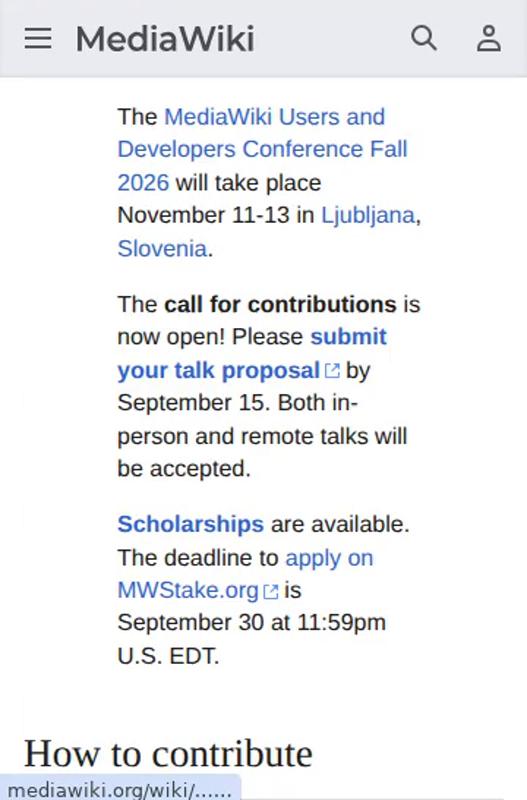Viewport: 527px width, 800px height.
Task: Click Developers Conference Fall link line
Action: [x=262, y=149]
